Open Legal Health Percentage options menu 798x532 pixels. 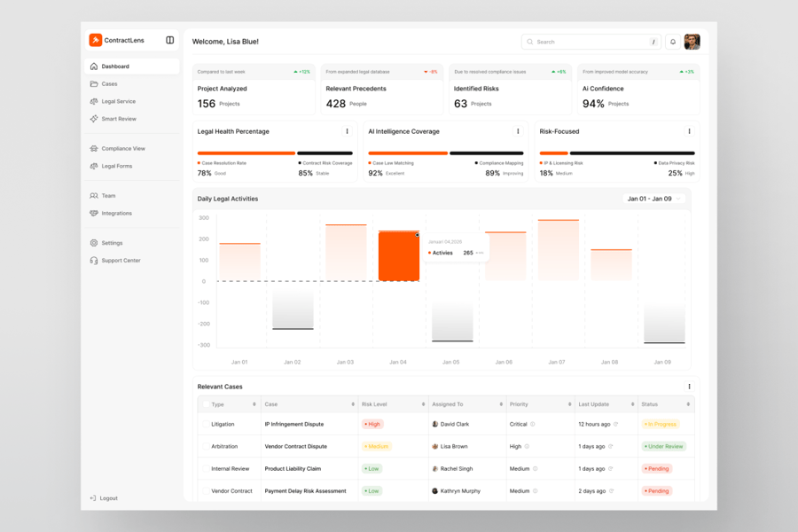click(347, 131)
